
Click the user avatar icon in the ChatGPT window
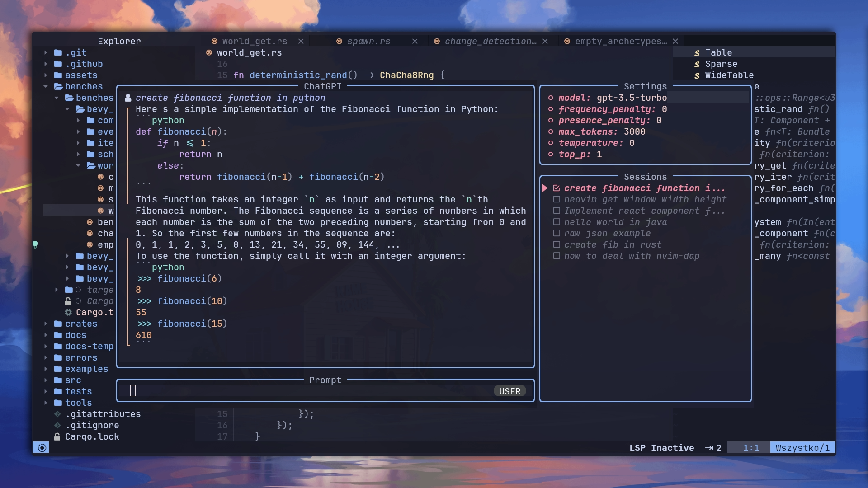point(127,97)
